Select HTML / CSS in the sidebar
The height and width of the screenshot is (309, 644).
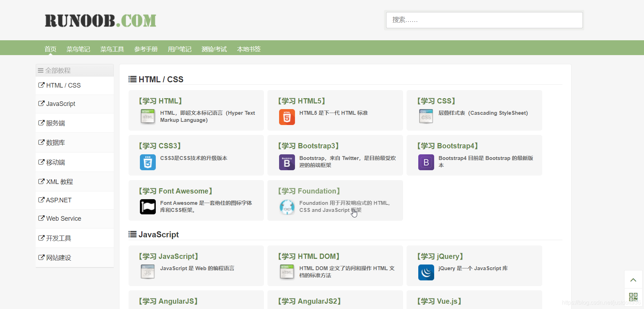[75, 85]
